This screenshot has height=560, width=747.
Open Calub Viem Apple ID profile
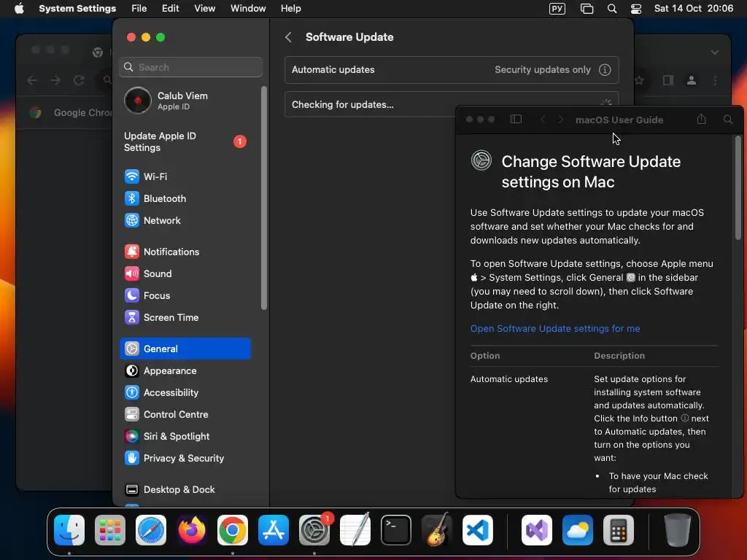[x=185, y=101]
